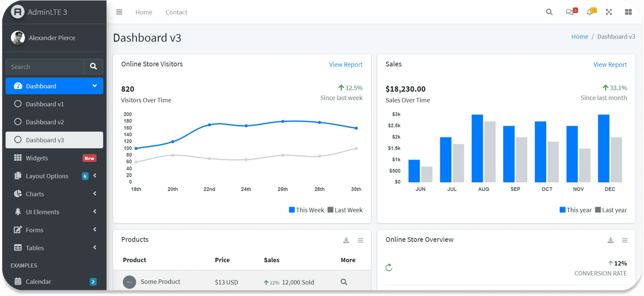The width and height of the screenshot is (644, 296).
Task: Click the download icon in Products card
Action: [346, 240]
